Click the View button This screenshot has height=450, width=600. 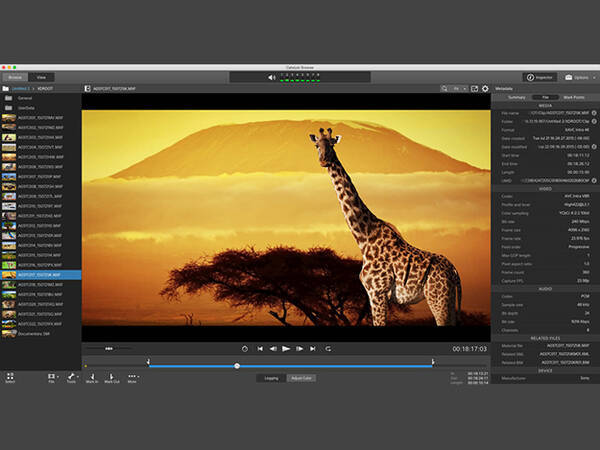tap(42, 76)
